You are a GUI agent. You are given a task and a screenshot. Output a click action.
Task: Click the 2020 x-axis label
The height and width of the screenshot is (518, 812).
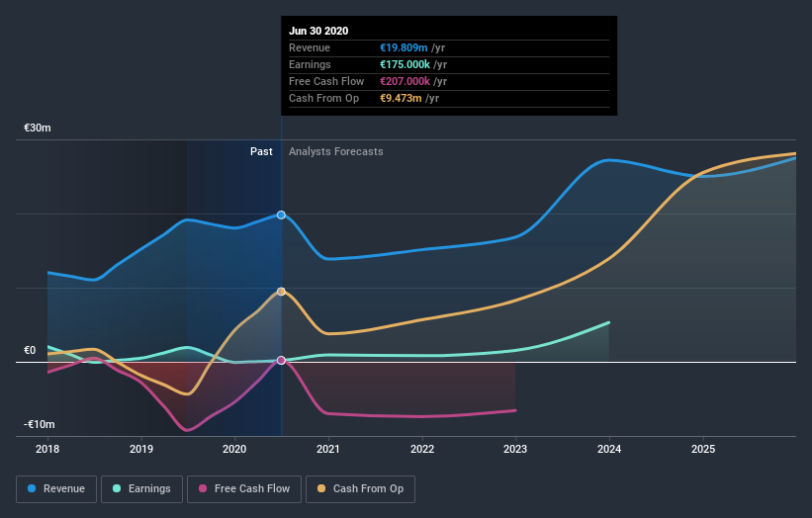(x=234, y=449)
